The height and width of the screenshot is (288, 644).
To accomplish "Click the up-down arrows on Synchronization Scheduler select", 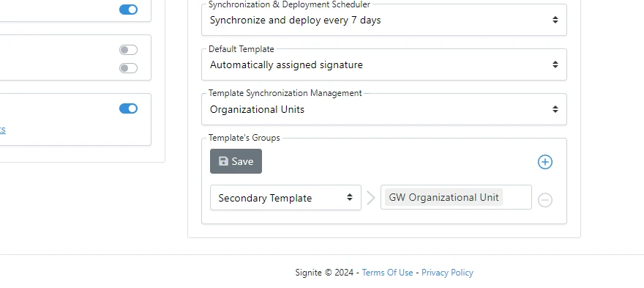I will pos(555,20).
